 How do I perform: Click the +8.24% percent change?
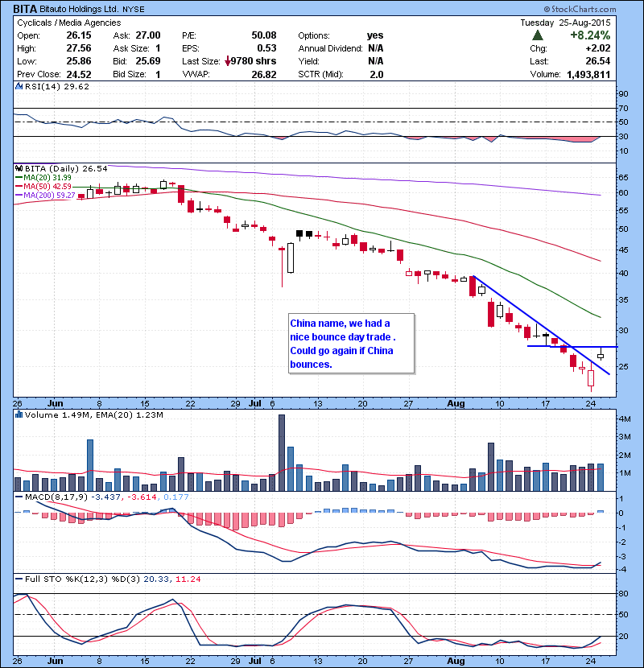click(x=590, y=35)
